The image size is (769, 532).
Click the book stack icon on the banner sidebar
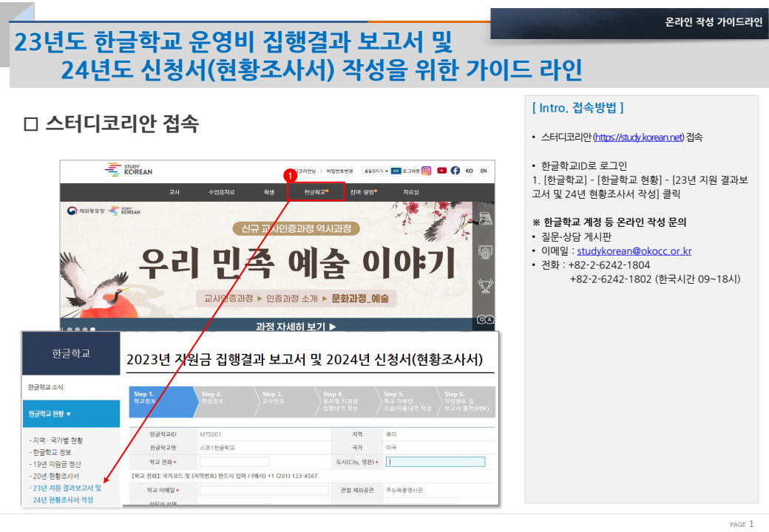click(x=485, y=219)
